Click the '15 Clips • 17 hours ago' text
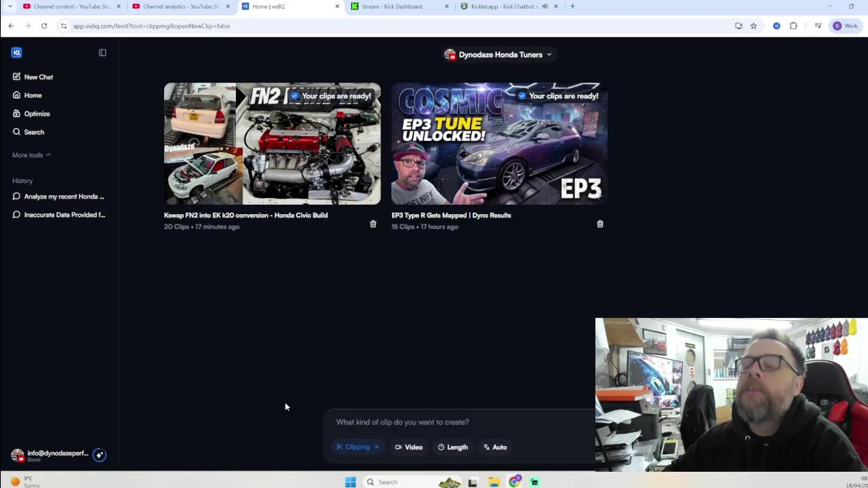 pos(425,227)
